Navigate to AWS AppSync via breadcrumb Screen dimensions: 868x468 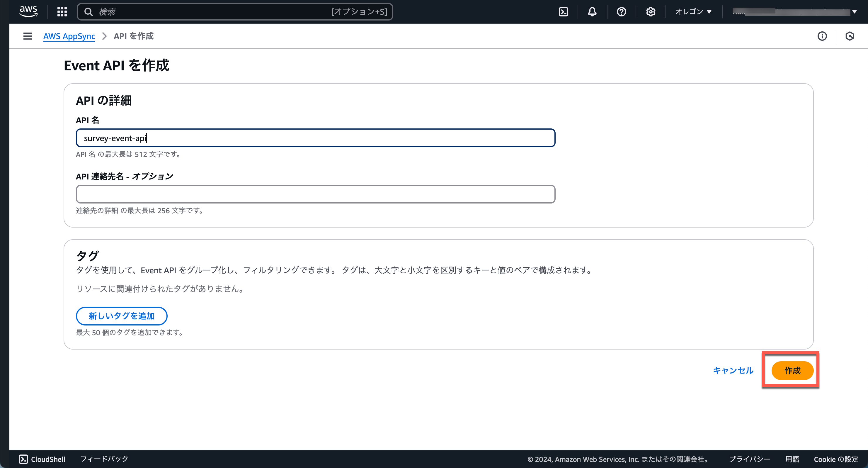click(69, 36)
